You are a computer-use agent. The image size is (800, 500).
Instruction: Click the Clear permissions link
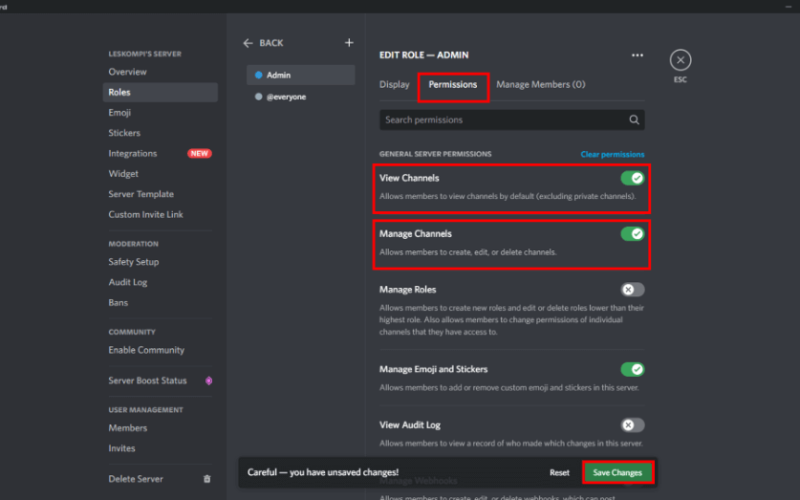click(612, 155)
